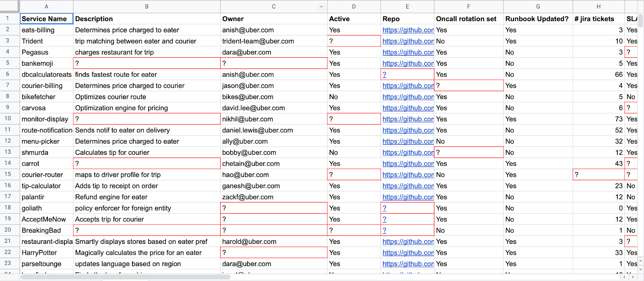The image size is (644, 281).
Task: Select the "Service Name" header cell
Action: pos(46,19)
